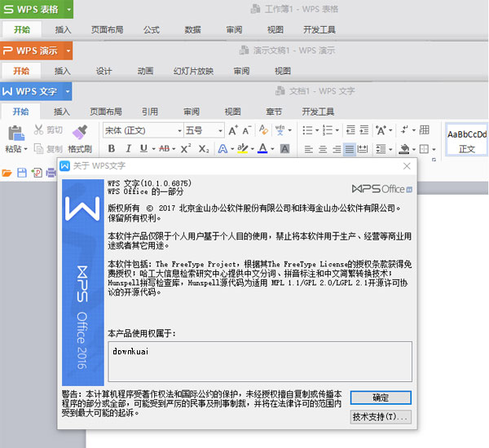Expand the line spacing arrow
Screen dimensions: 489x448
(390, 149)
